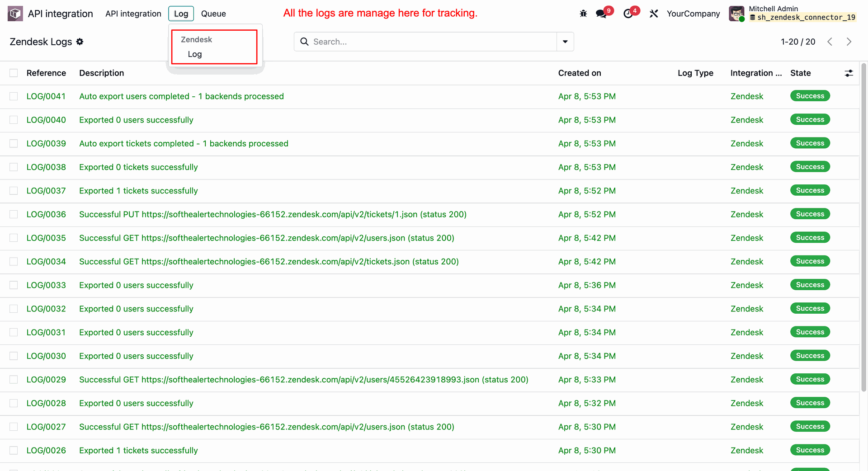
Task: Toggle the search options dropdown arrow
Action: (x=565, y=42)
